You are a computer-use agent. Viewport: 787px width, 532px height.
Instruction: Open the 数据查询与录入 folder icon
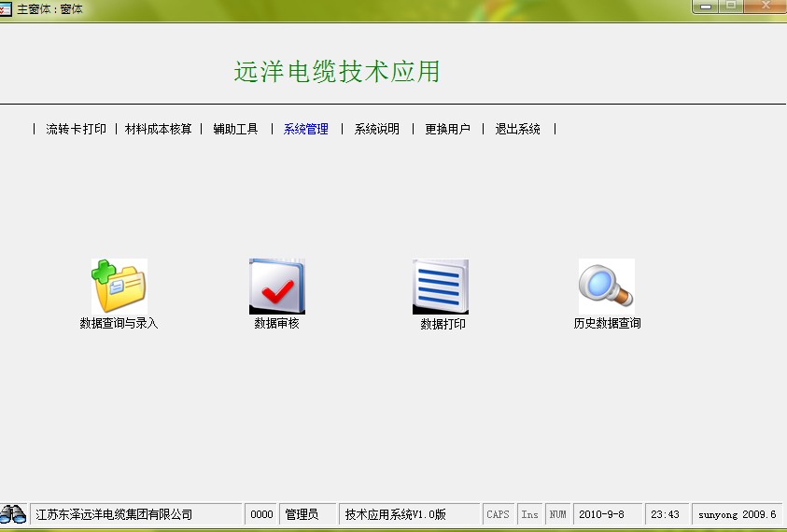pos(119,287)
